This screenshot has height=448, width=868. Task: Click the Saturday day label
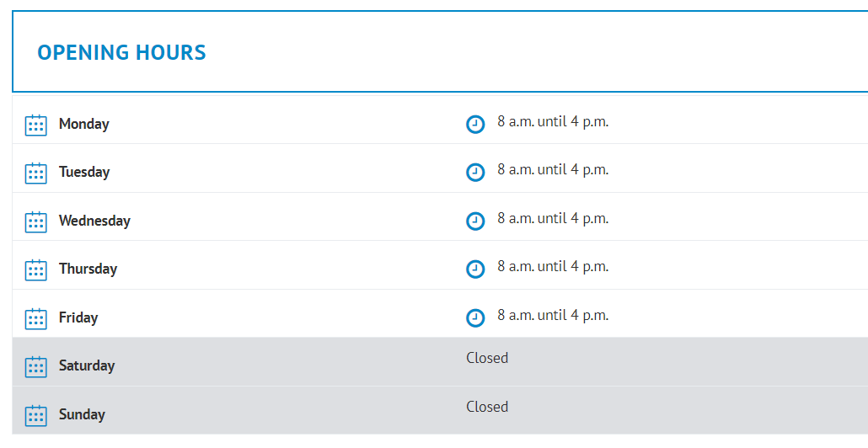tap(87, 365)
